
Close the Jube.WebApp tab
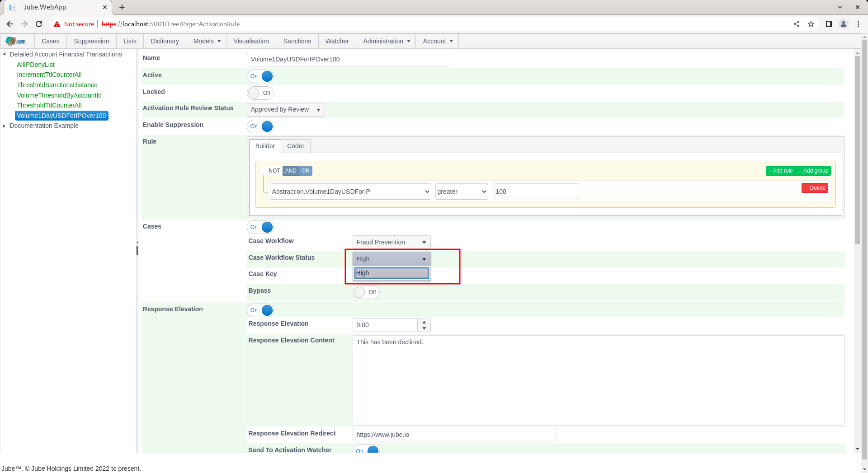(x=105, y=7)
